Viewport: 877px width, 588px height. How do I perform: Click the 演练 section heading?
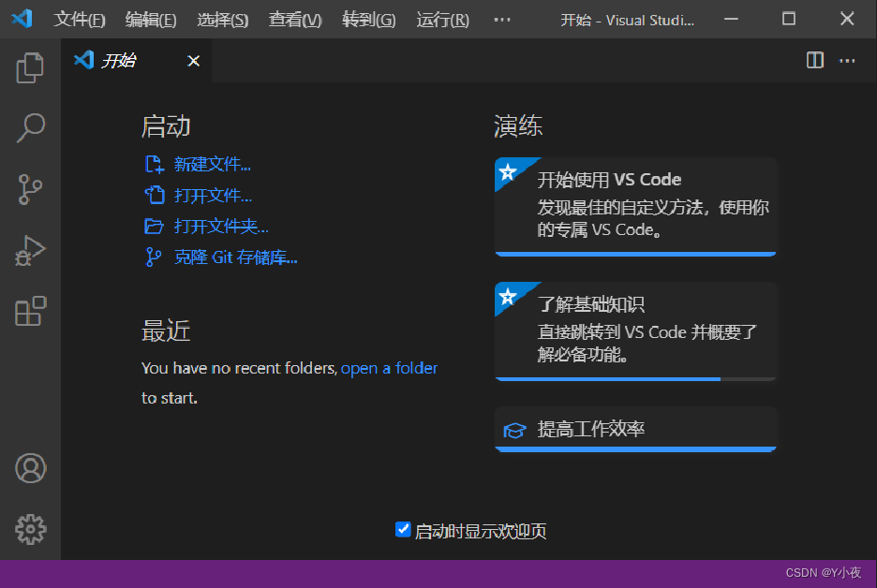518,126
